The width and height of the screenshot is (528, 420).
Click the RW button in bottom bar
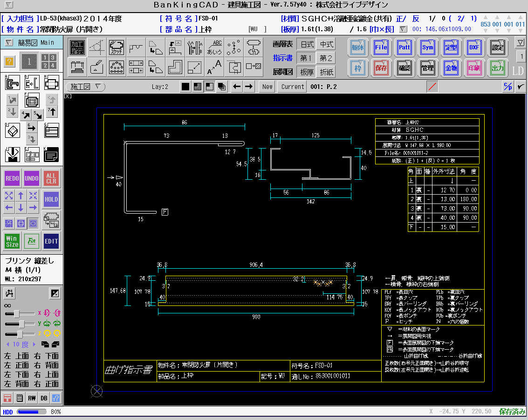click(x=32, y=398)
